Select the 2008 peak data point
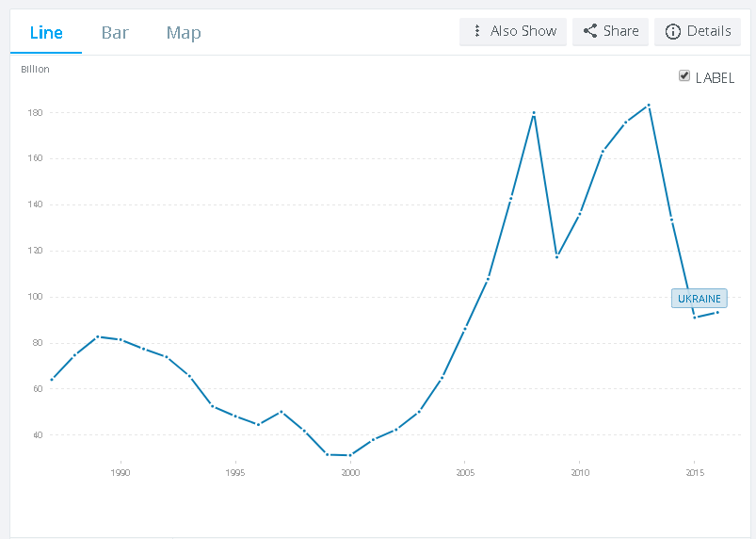The image size is (756, 539). pos(534,113)
